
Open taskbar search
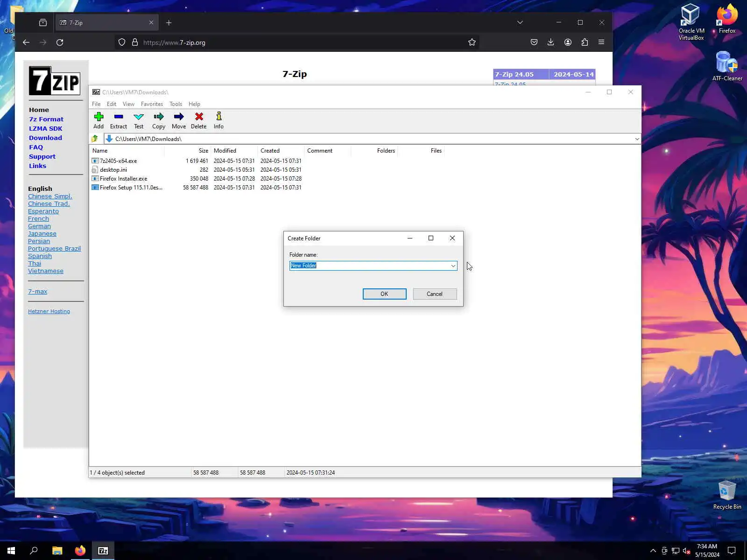(34, 551)
